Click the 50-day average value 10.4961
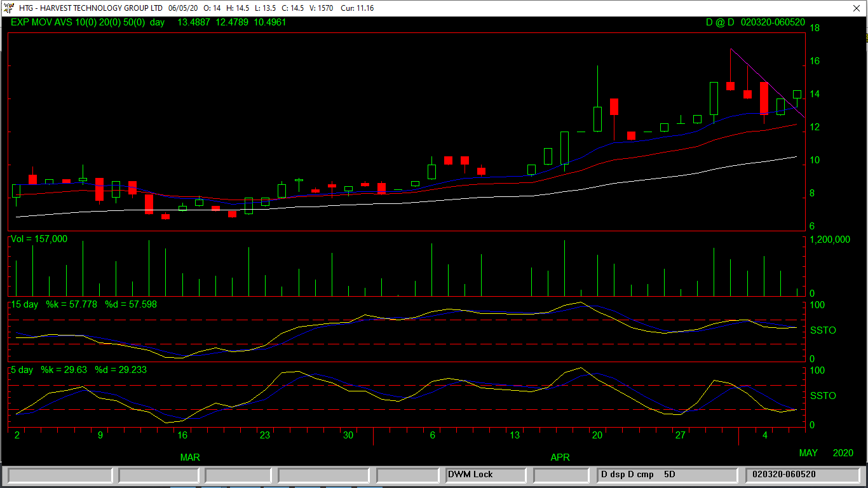Screen dimensions: 868x488 pos(270,22)
